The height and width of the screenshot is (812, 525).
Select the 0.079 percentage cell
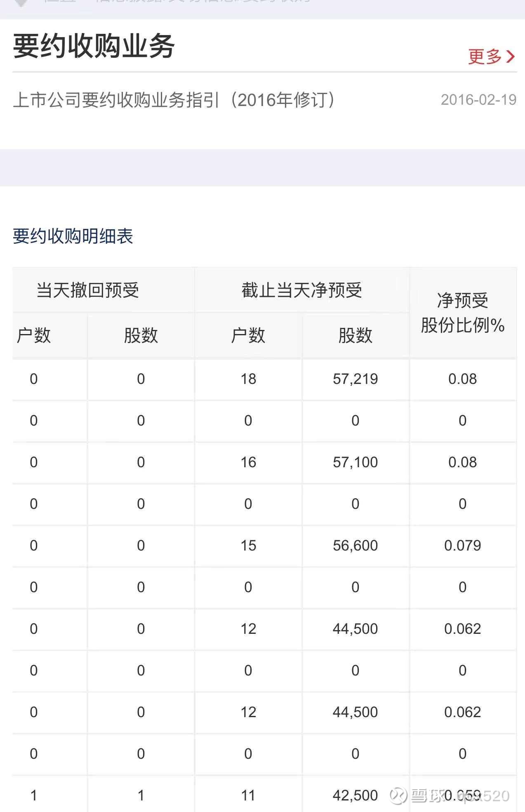463,546
